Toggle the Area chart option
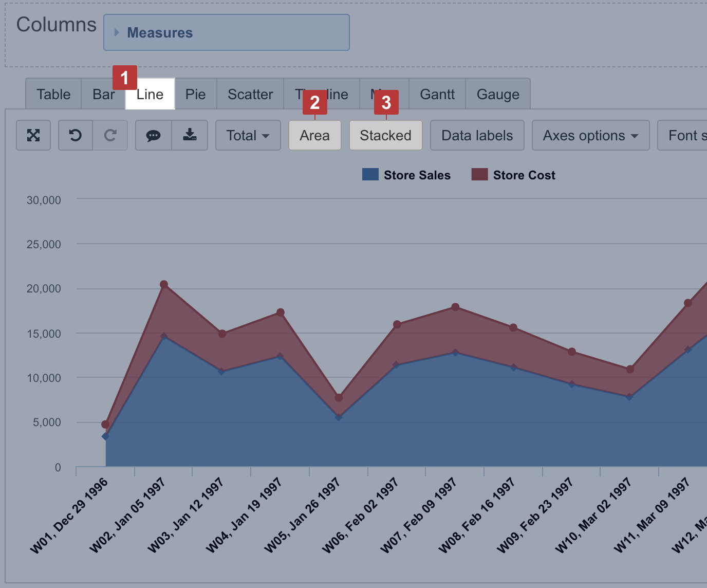Screen dimensions: 707x588 [314, 136]
